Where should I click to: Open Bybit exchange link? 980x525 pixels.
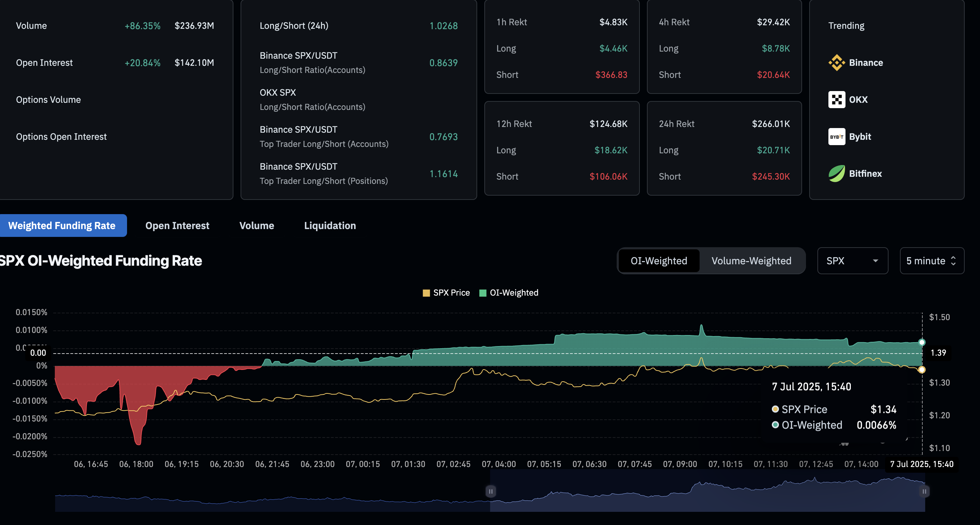(x=859, y=137)
